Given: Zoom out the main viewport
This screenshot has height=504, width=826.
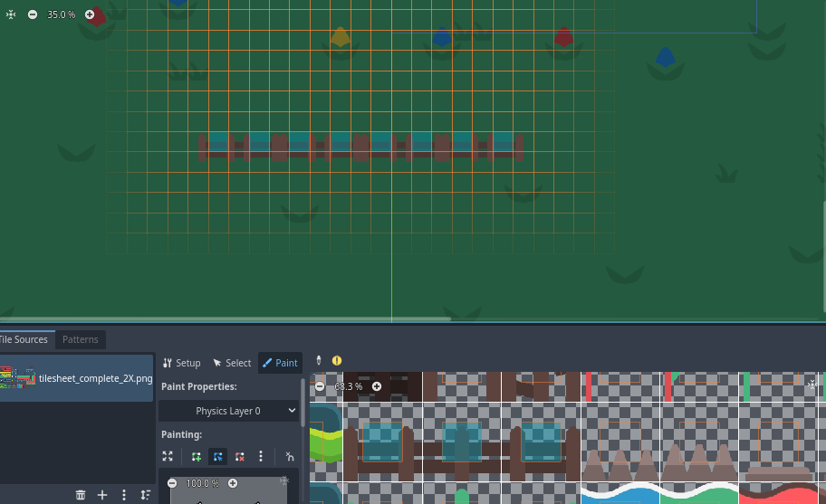Looking at the screenshot, I should pyautogui.click(x=33, y=14).
